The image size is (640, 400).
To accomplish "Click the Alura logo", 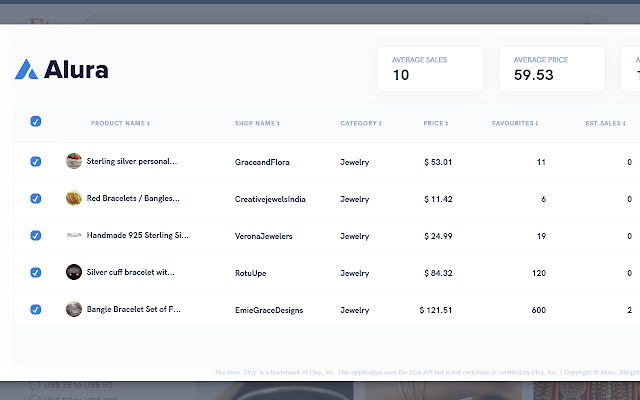I will click(x=62, y=69).
